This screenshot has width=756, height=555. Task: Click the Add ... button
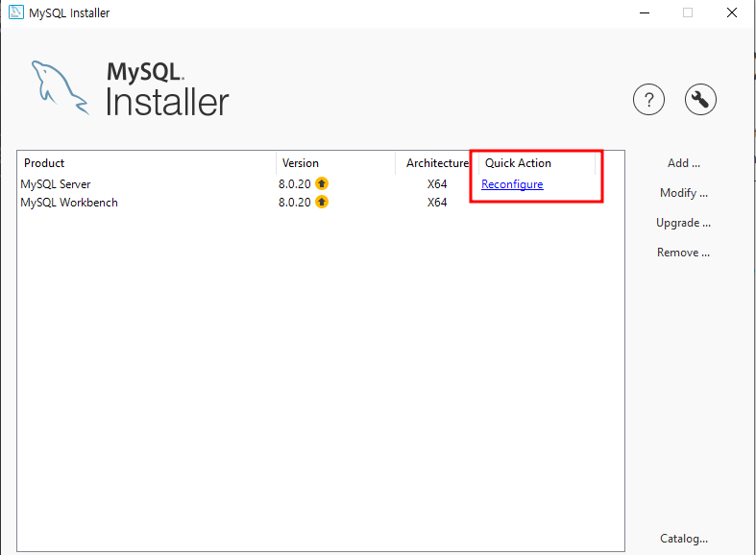683,163
